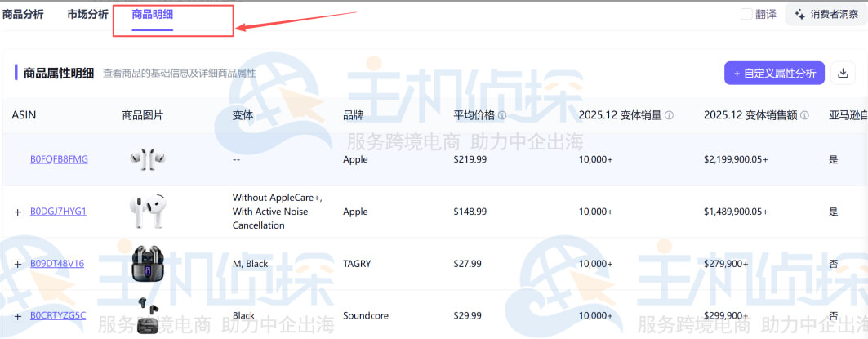Click the product image for B0FQFB8FMG
The image size is (868, 339).
click(148, 159)
